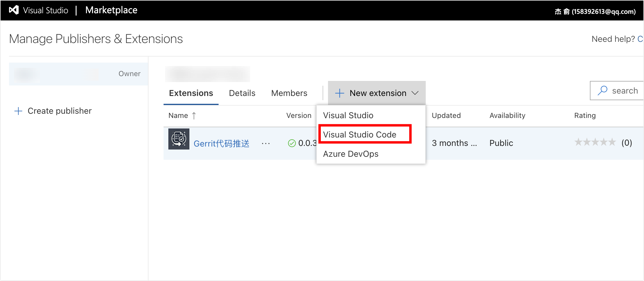
Task: Sort by the Version column header
Action: [x=299, y=116]
